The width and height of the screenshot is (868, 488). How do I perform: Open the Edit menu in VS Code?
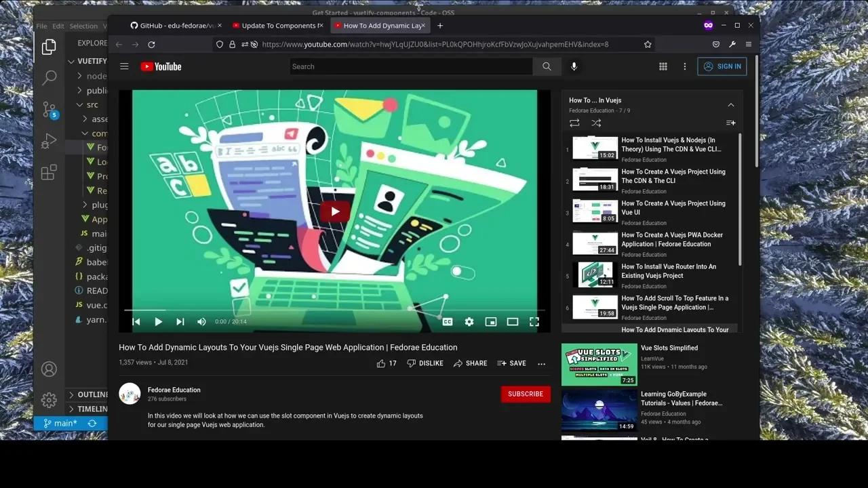58,26
